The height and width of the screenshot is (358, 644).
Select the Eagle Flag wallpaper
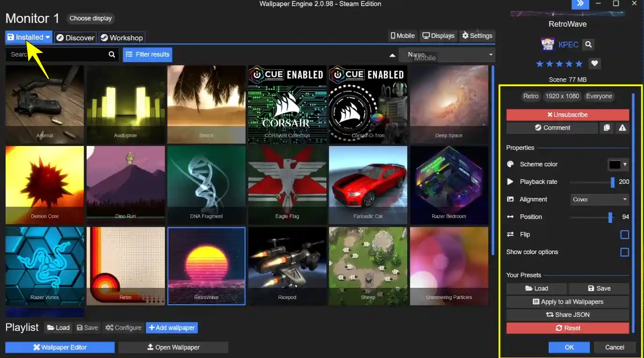pos(287,185)
